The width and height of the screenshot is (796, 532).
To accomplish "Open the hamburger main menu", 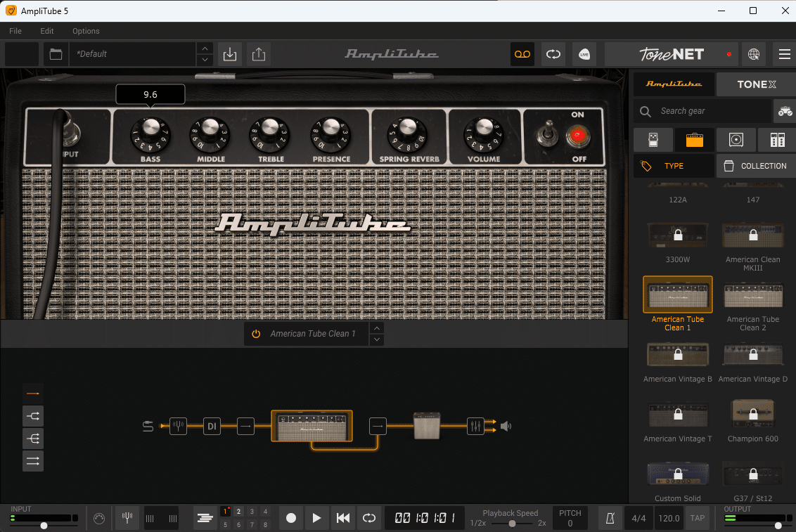I will click(x=784, y=54).
